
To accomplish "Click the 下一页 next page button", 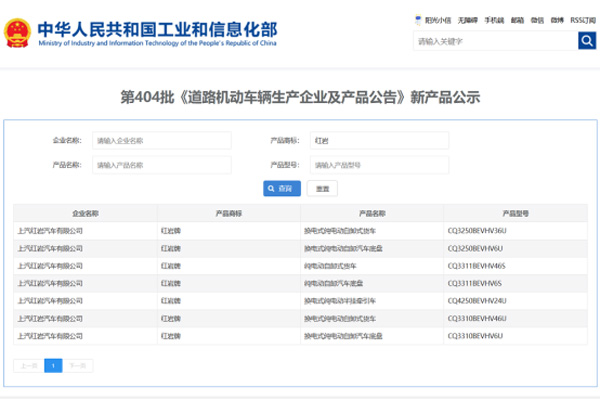I will [x=77, y=365].
